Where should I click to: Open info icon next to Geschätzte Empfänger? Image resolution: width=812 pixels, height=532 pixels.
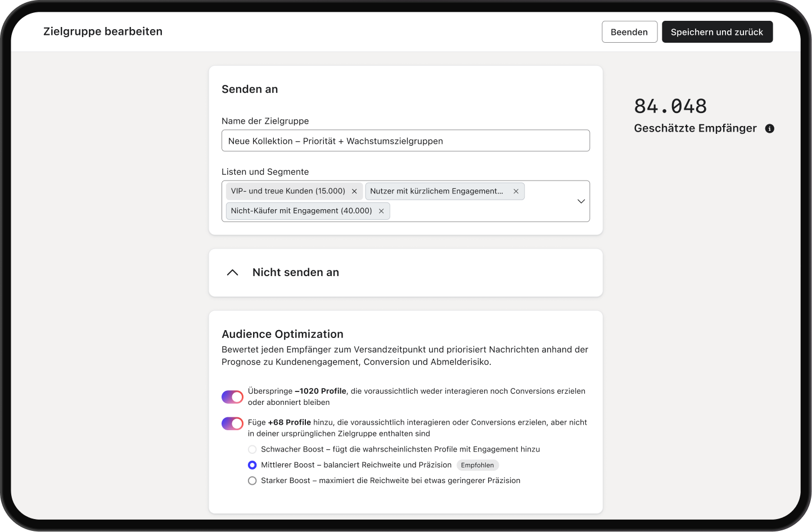(x=770, y=129)
